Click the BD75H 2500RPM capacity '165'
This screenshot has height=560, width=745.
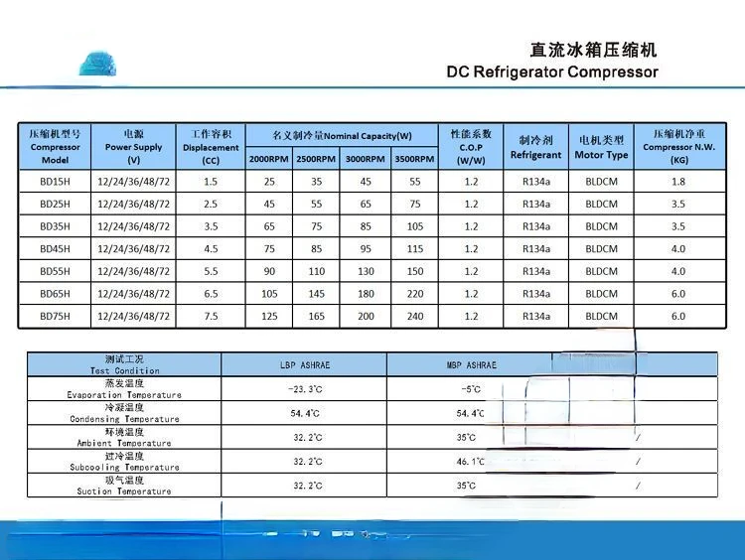[317, 316]
